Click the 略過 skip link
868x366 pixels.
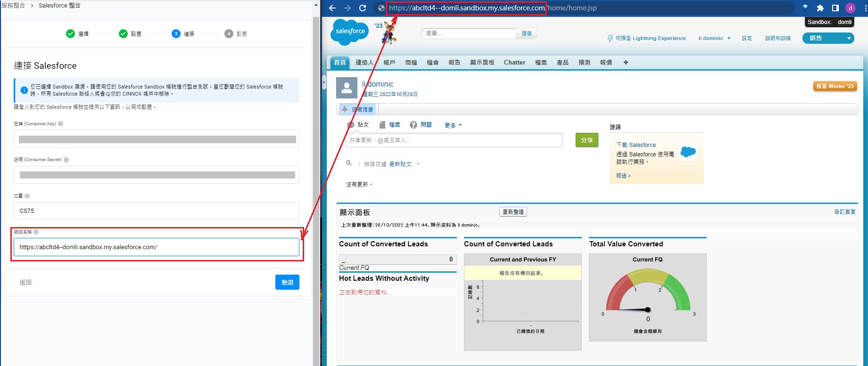[x=623, y=176]
